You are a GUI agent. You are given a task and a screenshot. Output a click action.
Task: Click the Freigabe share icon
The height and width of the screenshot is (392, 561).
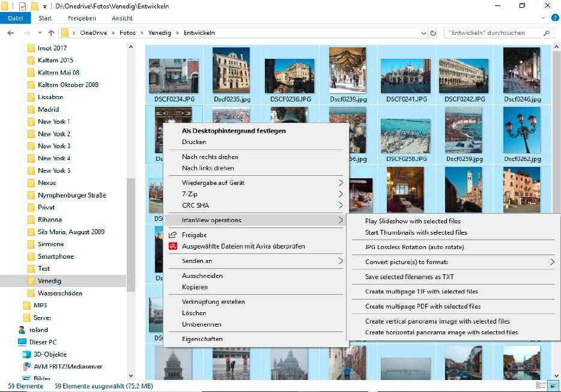coord(172,235)
